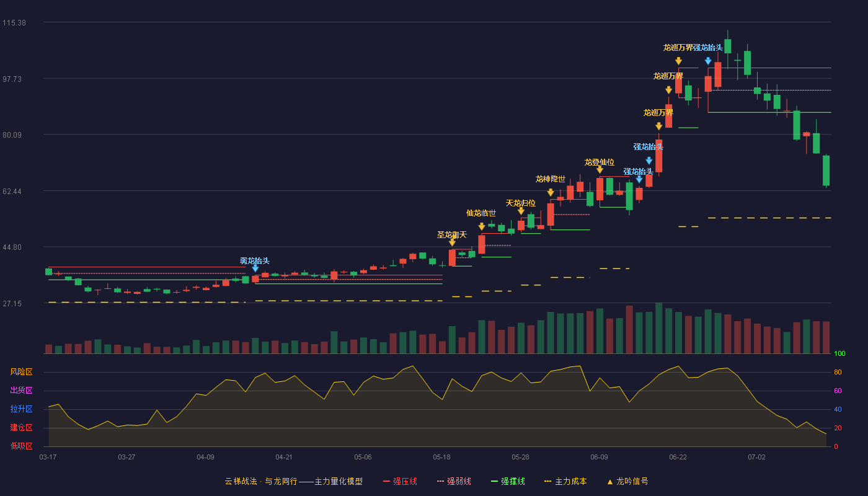868x496 pixels.
Task: Click the yellow arrow beneath 龙登仙位
Action: click(x=600, y=170)
